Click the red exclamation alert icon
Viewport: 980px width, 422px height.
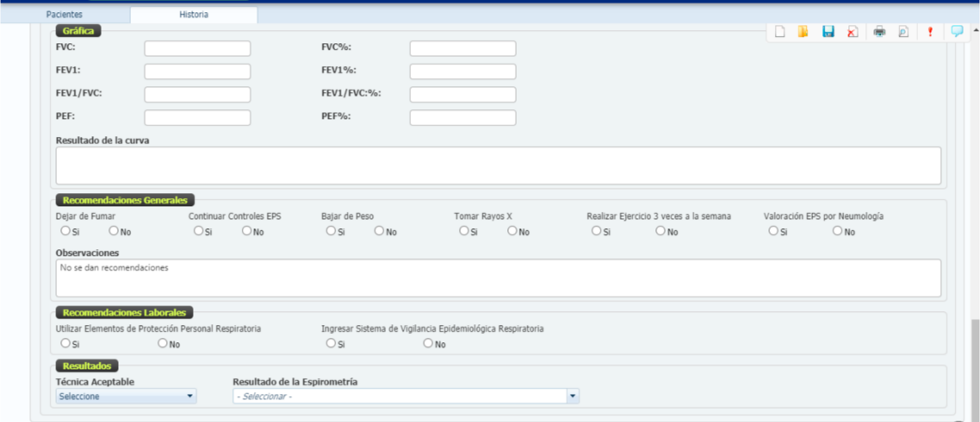[x=930, y=32]
